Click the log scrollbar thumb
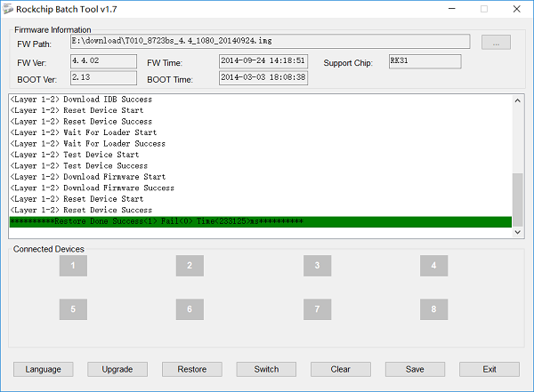Viewport: 534px width, 392px height. point(518,200)
